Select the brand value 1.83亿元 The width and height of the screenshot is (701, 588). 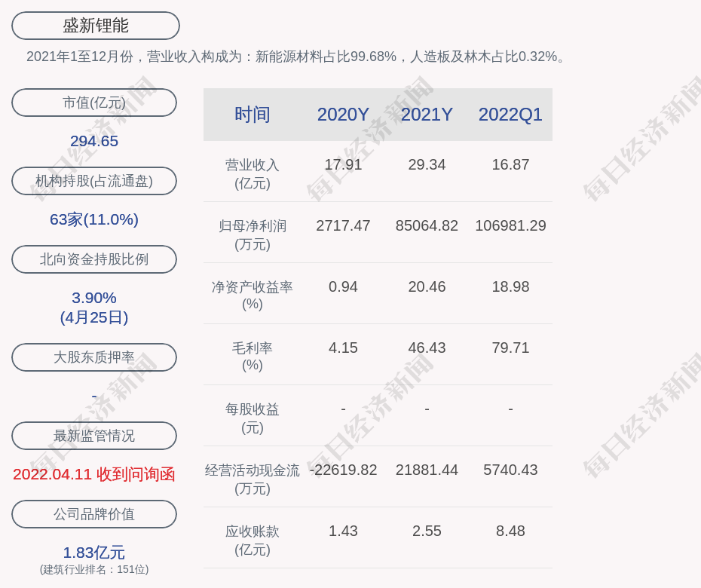(x=94, y=553)
